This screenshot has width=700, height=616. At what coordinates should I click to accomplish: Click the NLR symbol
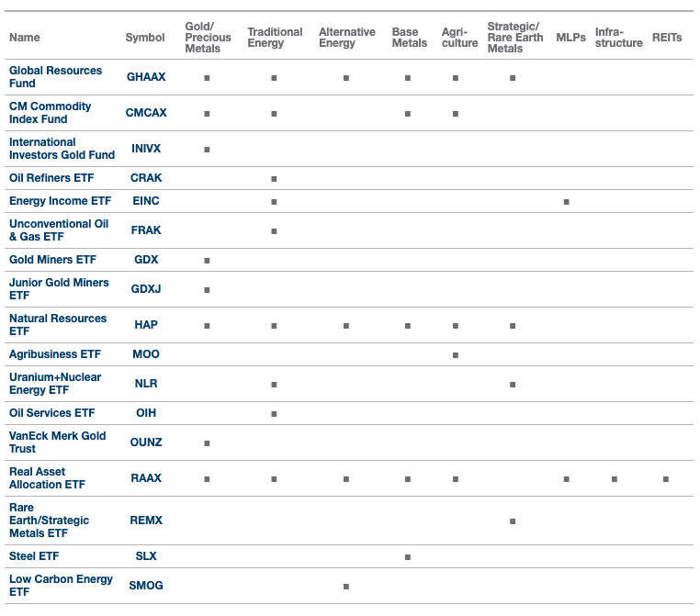[146, 384]
